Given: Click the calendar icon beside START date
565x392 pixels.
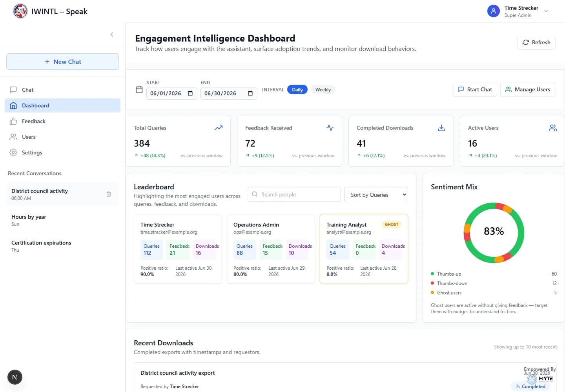Looking at the screenshot, I should pyautogui.click(x=139, y=89).
